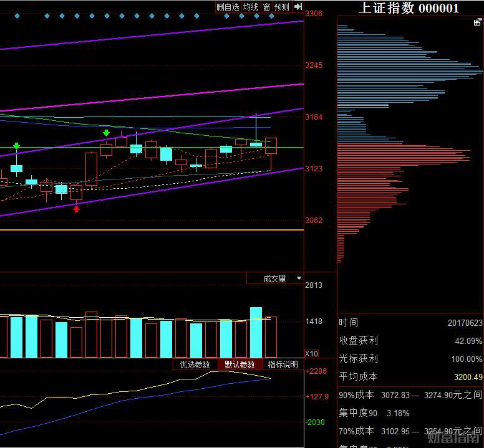Image resolution: width=484 pixels, height=448 pixels.
Task: Click the jump-to-end arrow icon
Action: point(298,6)
